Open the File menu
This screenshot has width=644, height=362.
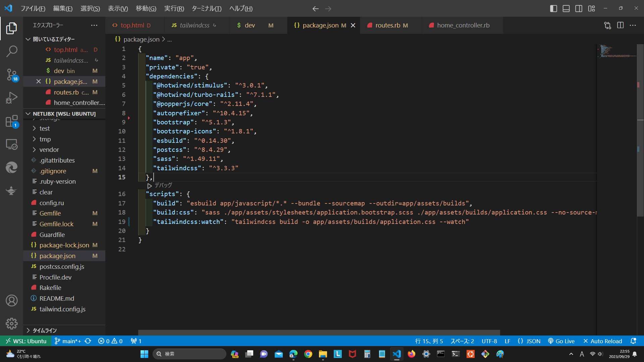(33, 9)
